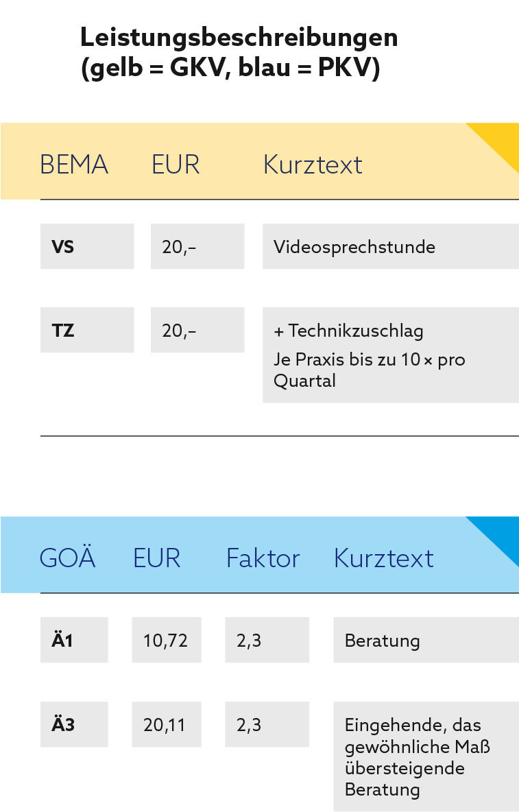Click the Technikzuschlag description cell

(391, 355)
